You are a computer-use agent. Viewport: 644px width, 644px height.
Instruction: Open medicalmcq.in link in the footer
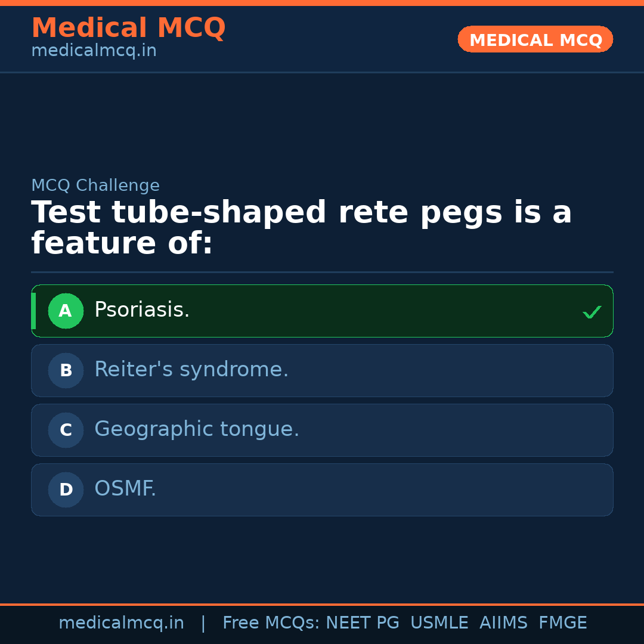pyautogui.click(x=121, y=623)
